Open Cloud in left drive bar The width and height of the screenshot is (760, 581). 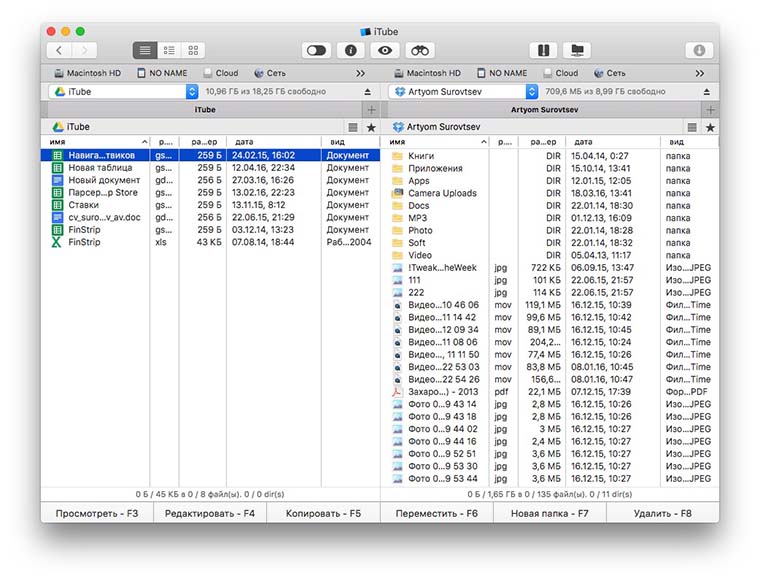tap(221, 73)
